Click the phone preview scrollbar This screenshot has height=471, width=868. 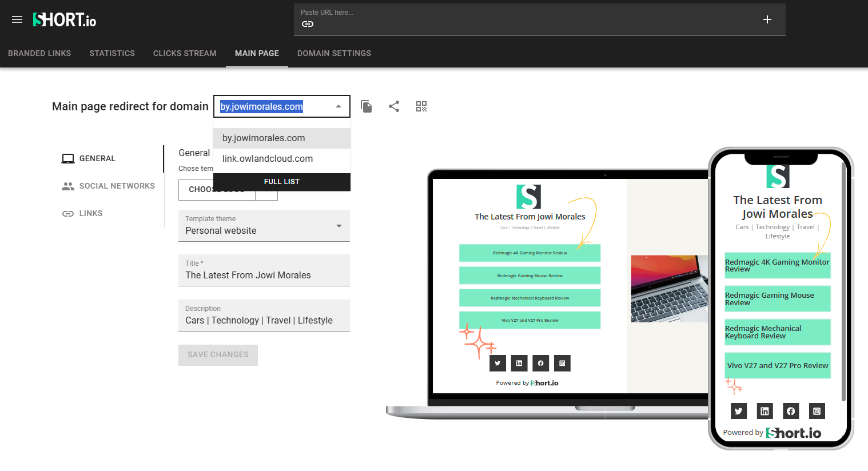coord(843,282)
